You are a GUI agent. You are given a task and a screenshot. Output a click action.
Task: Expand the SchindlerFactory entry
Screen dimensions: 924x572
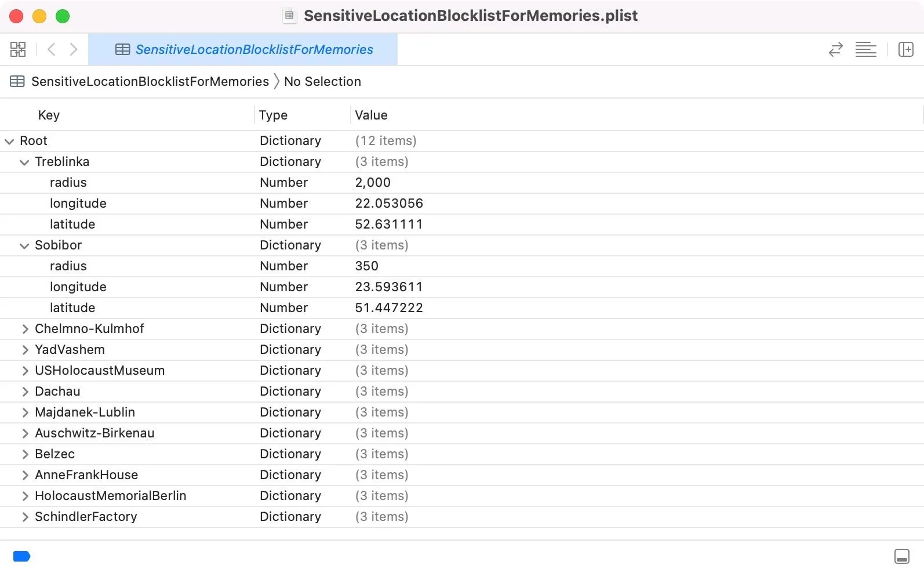point(25,517)
